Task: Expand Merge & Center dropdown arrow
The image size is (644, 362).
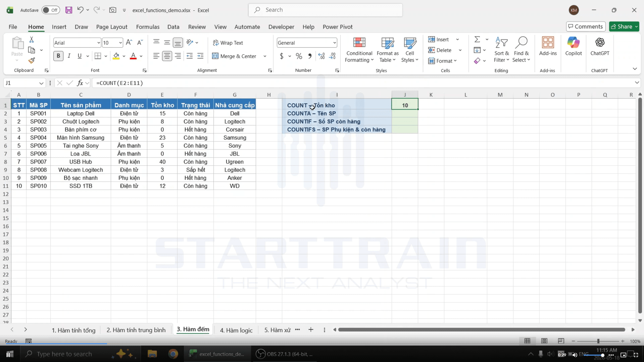Action: point(265,56)
